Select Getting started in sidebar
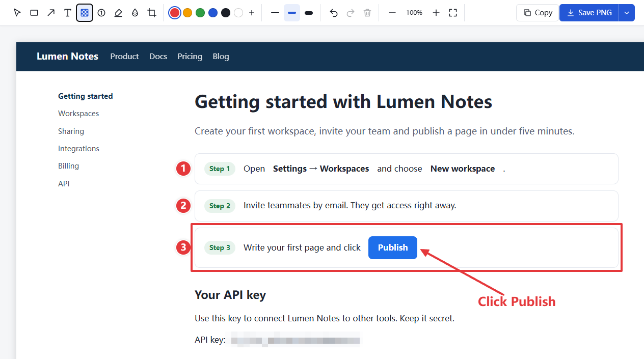The height and width of the screenshot is (359, 644). tap(86, 96)
